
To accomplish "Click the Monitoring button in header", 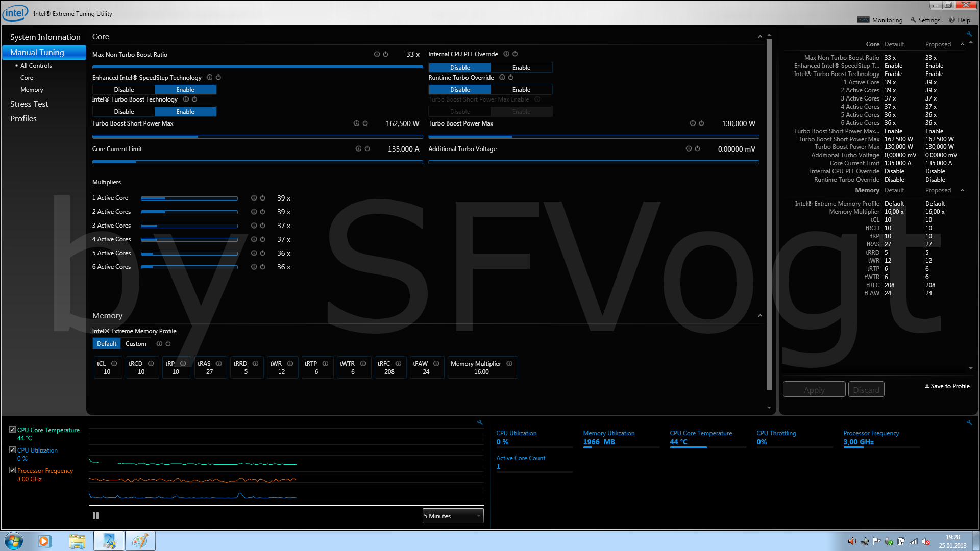I will (880, 20).
